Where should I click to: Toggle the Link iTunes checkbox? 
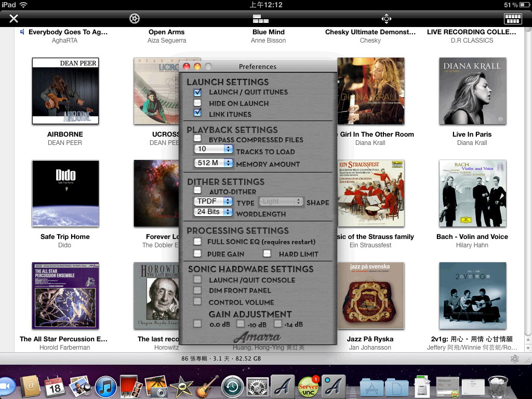tap(197, 113)
